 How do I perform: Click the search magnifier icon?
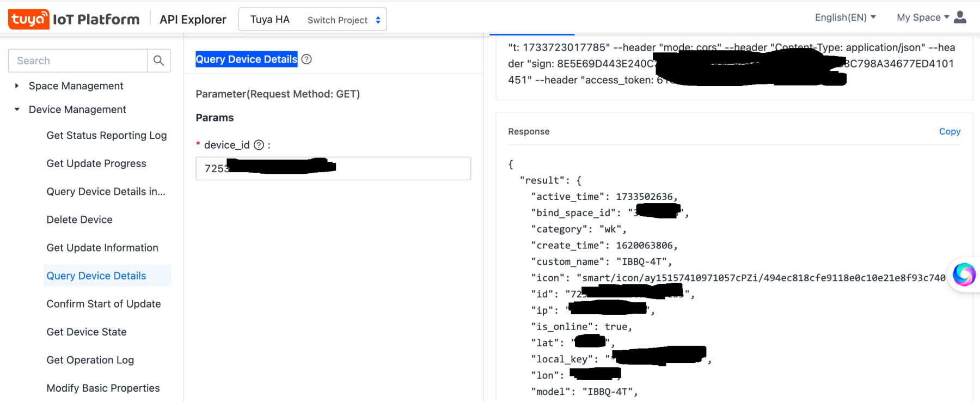pos(158,60)
